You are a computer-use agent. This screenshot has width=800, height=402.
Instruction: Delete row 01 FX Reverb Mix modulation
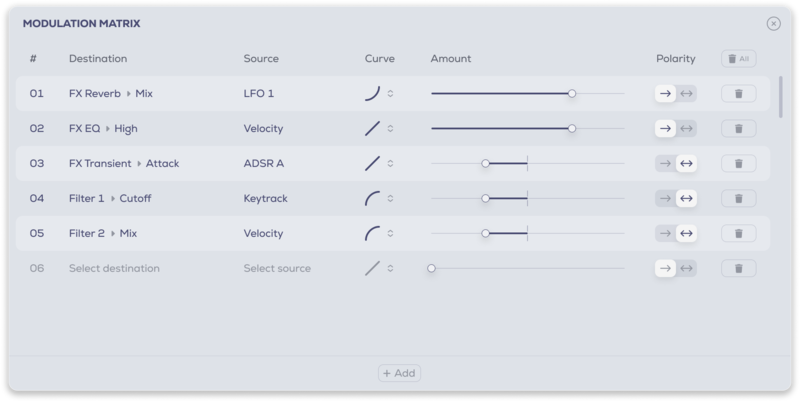(738, 94)
